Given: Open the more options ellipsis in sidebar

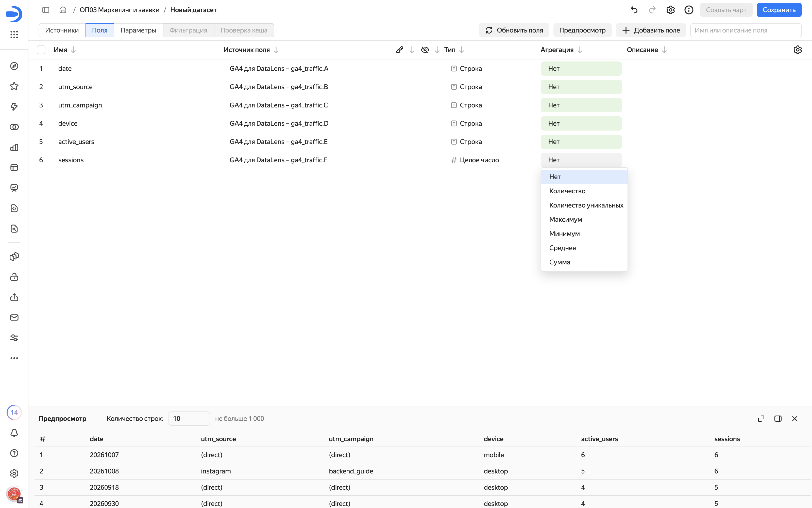Looking at the screenshot, I should [14, 358].
